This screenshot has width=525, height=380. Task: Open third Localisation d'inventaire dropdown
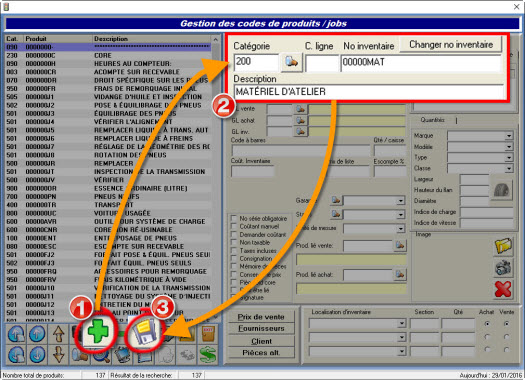(x=401, y=351)
